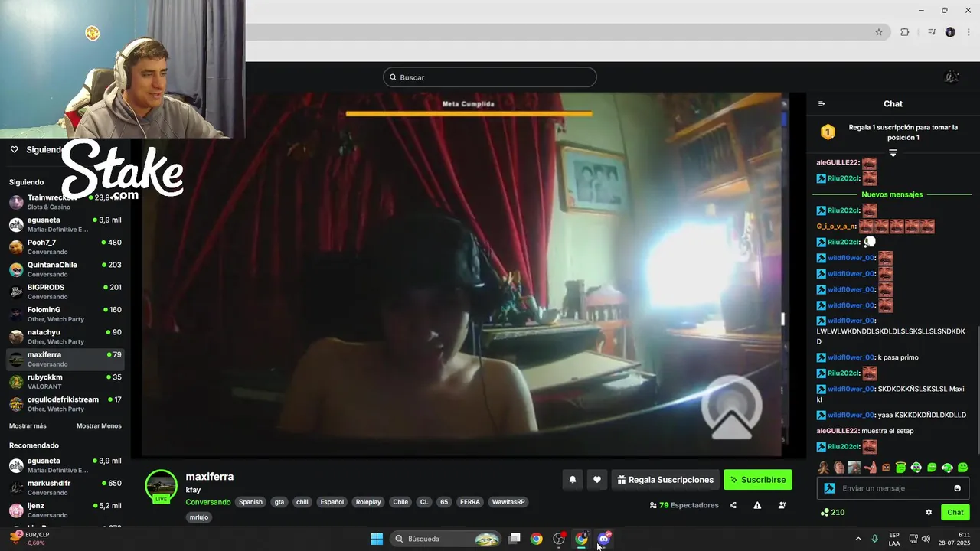Collapse list with Mostrar Menos
Screen dimensions: 980x551
[99, 425]
